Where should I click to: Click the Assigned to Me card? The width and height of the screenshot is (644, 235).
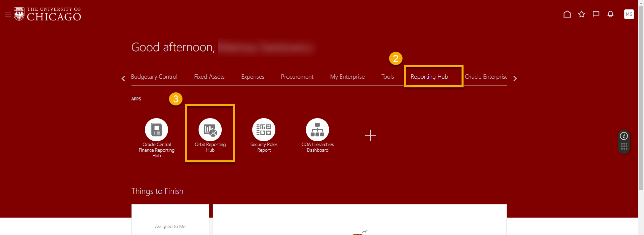tap(170, 220)
